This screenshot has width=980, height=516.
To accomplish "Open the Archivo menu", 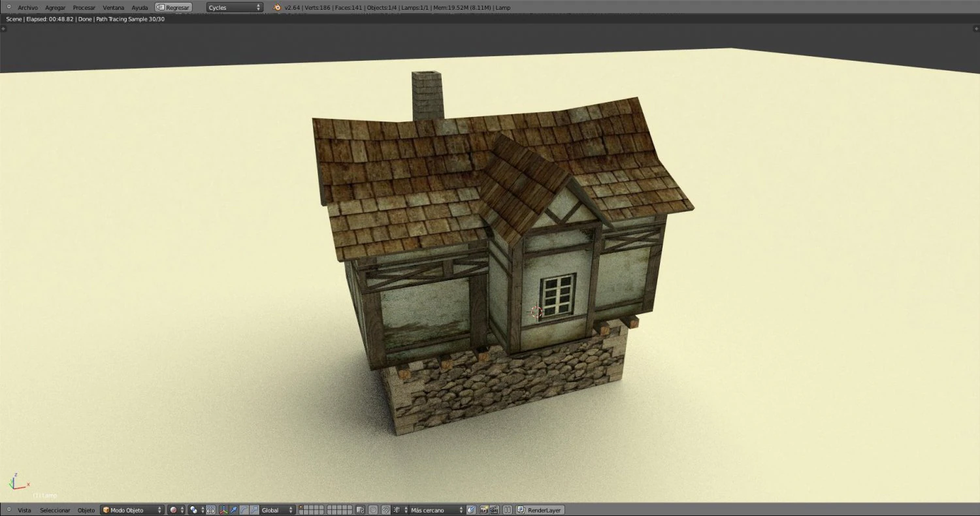I will click(27, 7).
